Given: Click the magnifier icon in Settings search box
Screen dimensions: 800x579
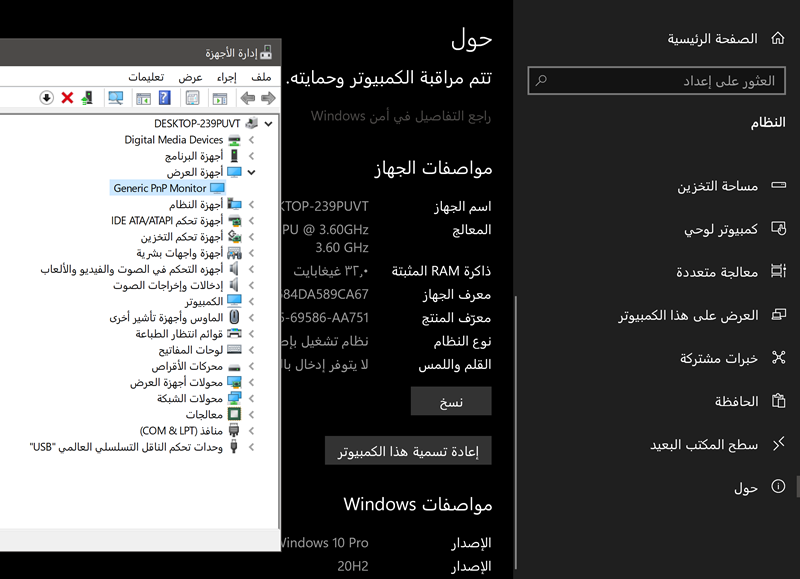Looking at the screenshot, I should pos(541,80).
